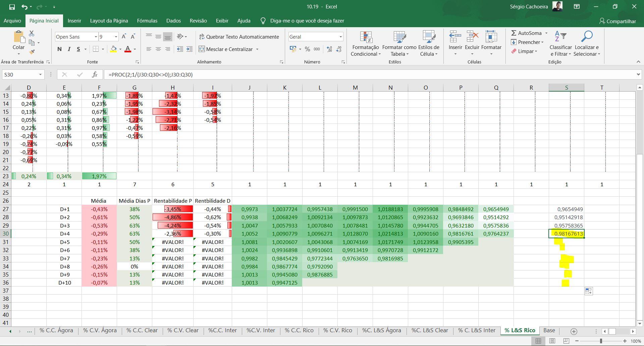This screenshot has height=346, width=644.
Task: Switch to the Dados ribbon tab
Action: [x=173, y=20]
